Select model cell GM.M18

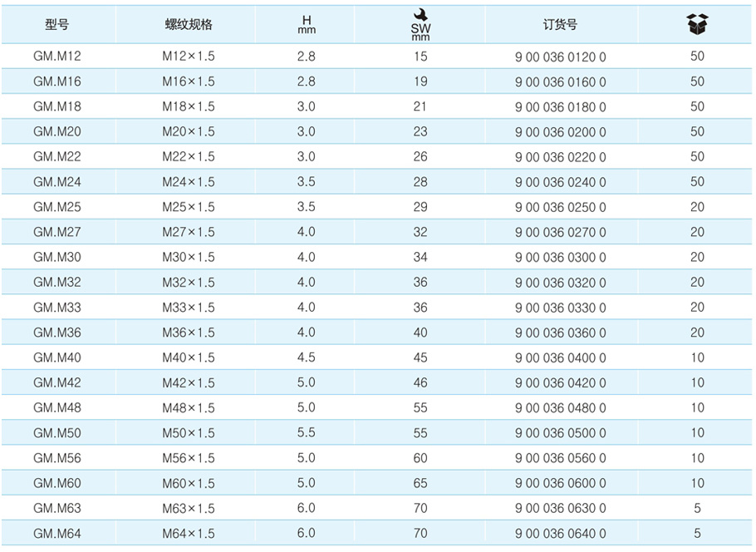tap(56, 106)
